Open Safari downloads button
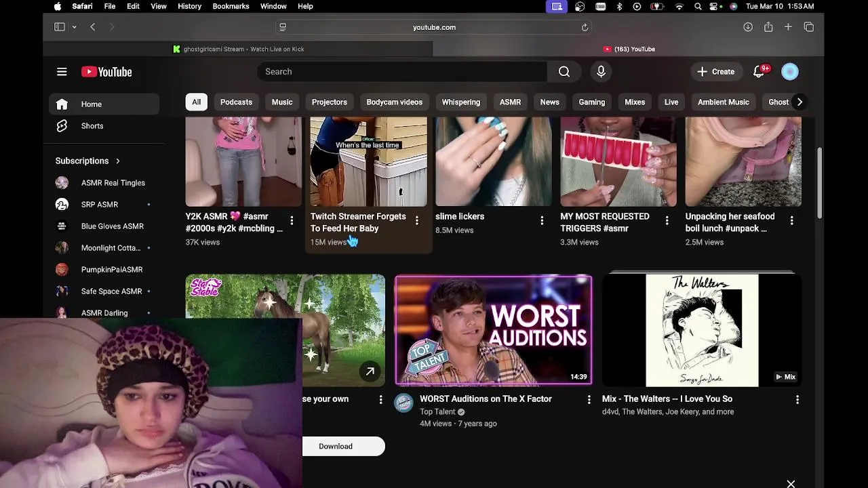 [748, 27]
